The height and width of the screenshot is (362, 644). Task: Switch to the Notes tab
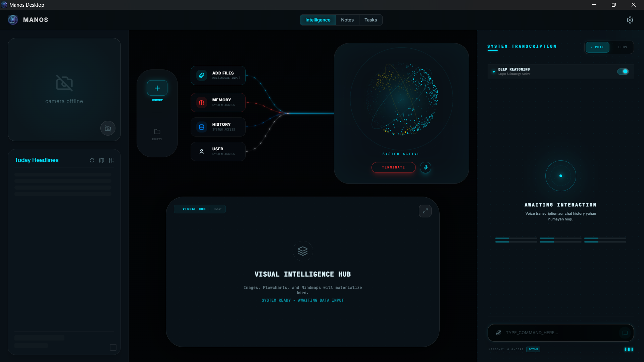(347, 20)
